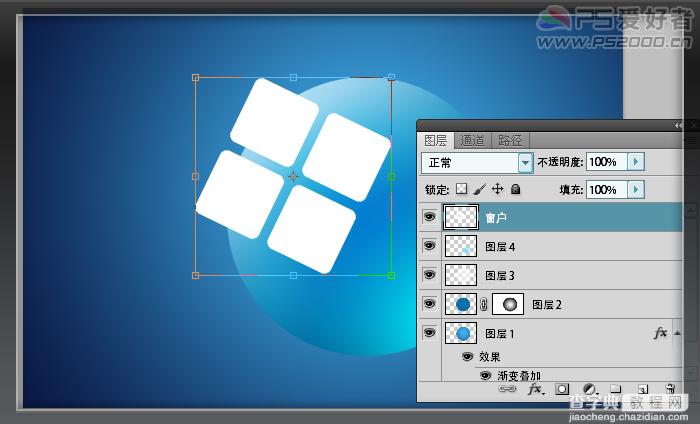Hide the 图层 3 layer eye icon
Screen dimensions: 700x424
pyautogui.click(x=429, y=275)
